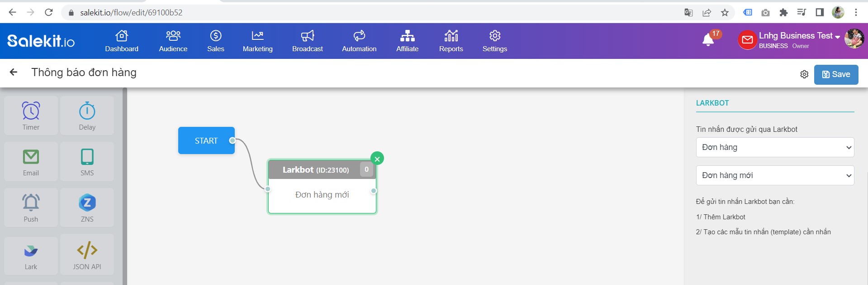Select the Larkbot (ID:23100) node header
Viewport: 868px width, 285px height.
315,170
